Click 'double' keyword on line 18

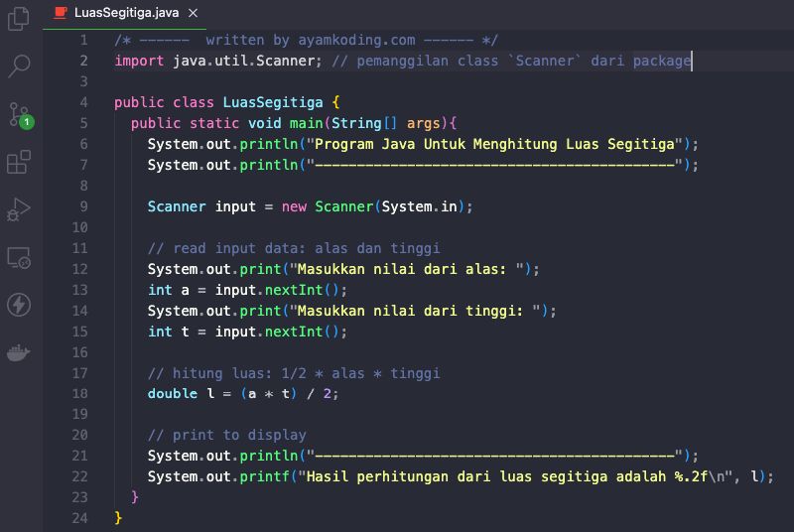tap(173, 393)
